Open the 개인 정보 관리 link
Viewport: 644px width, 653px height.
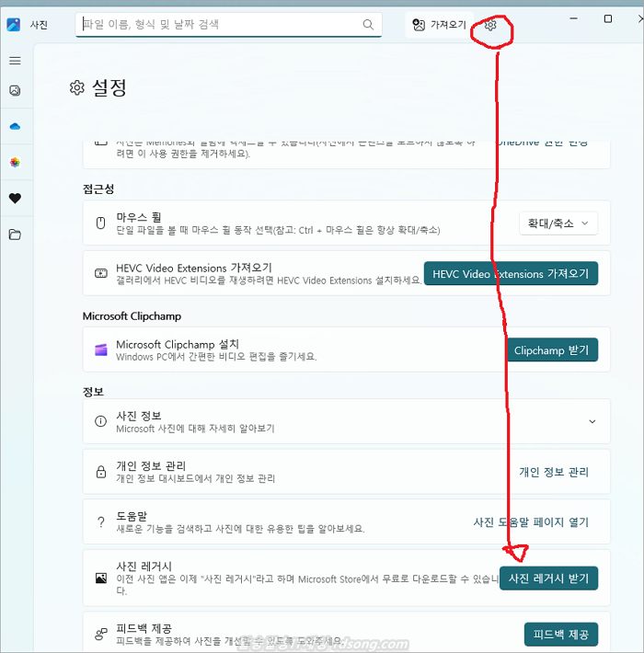(x=553, y=472)
